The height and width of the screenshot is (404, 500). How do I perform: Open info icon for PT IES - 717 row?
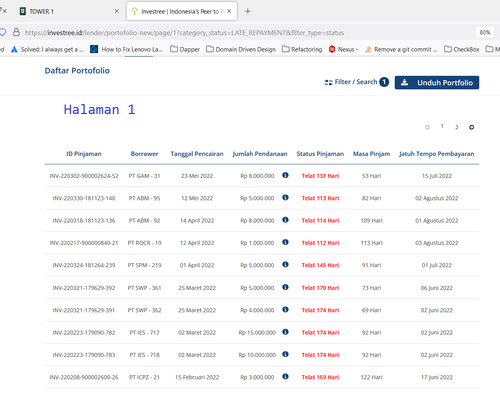(285, 332)
